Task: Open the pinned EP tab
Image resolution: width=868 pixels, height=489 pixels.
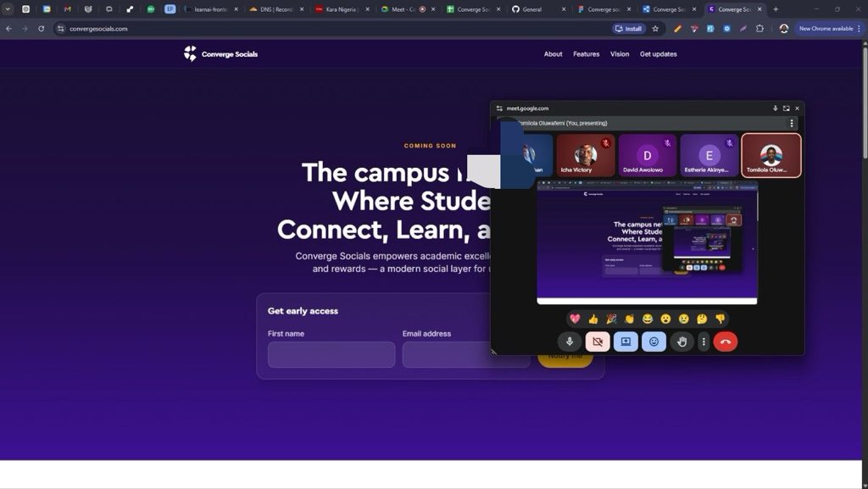Action: coord(170,9)
